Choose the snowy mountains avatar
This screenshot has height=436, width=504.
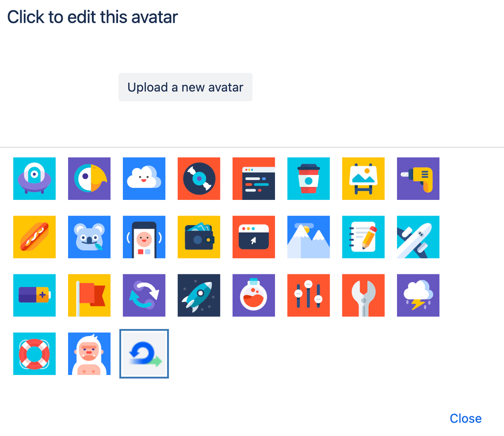click(x=308, y=237)
